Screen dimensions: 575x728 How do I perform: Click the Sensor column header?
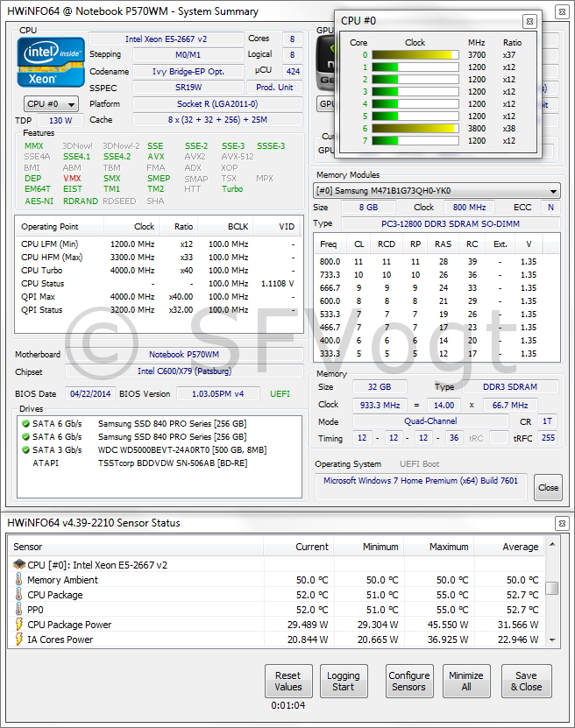point(136,547)
